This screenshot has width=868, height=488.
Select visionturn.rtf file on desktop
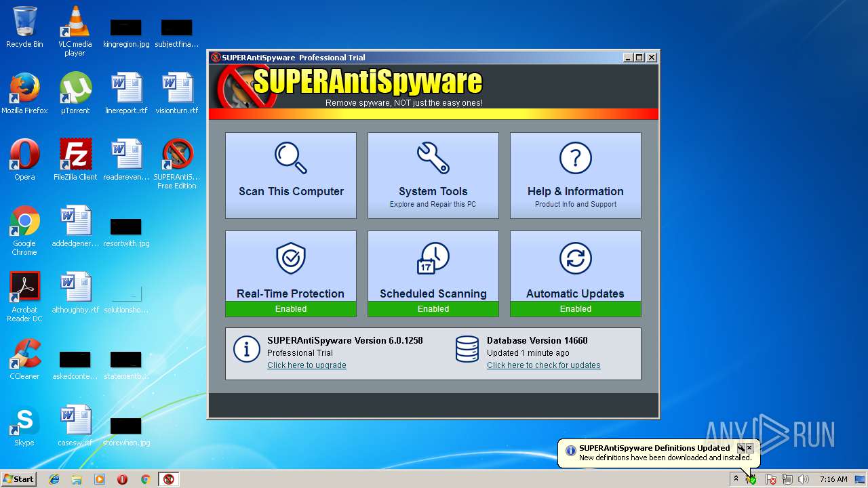click(x=177, y=94)
